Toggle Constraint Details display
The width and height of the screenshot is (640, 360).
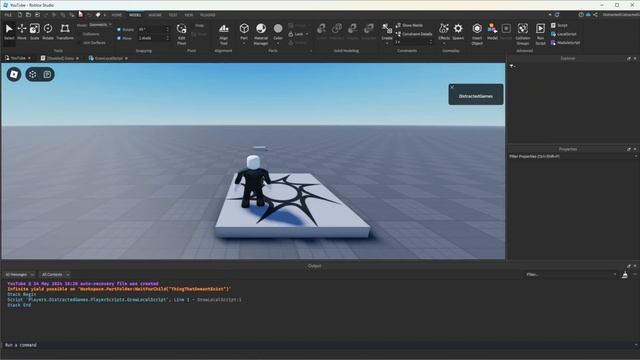tap(414, 34)
